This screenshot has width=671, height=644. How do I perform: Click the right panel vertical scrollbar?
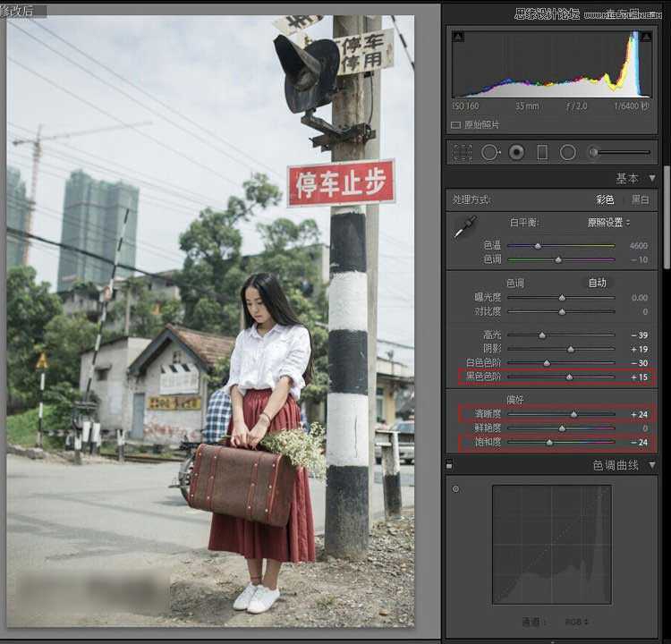click(667, 217)
